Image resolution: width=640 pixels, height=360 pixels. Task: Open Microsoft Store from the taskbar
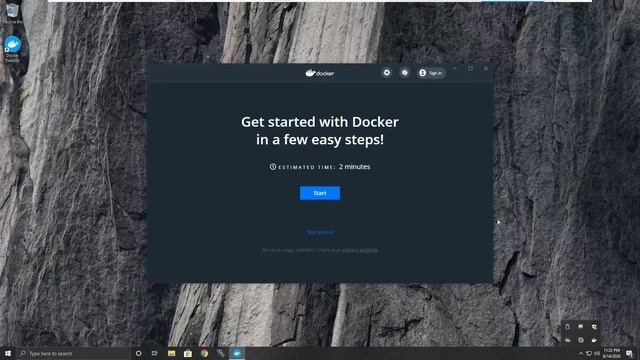pos(188,353)
